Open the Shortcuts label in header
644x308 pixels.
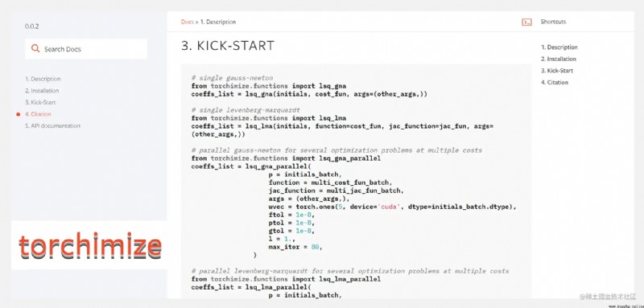[553, 22]
